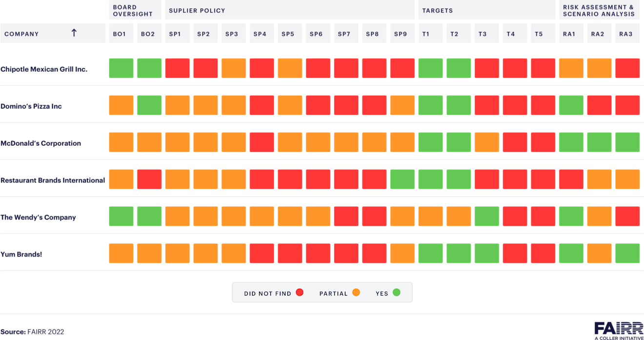
Task: Click McDonald's red T5 cell
Action: click(x=543, y=142)
